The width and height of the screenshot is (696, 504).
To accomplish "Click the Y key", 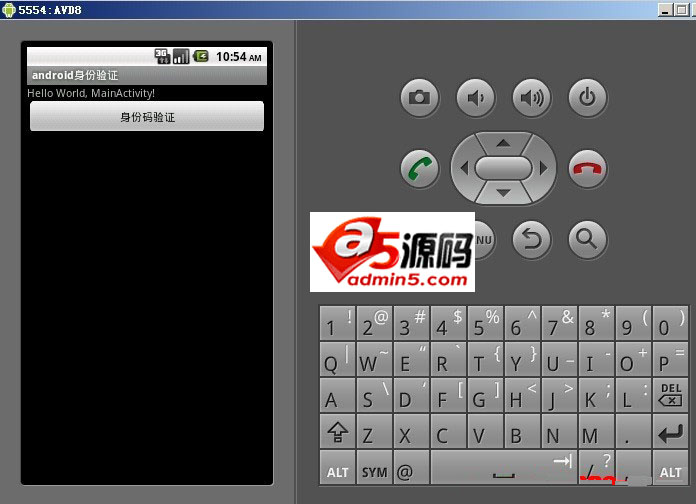I will click(522, 359).
